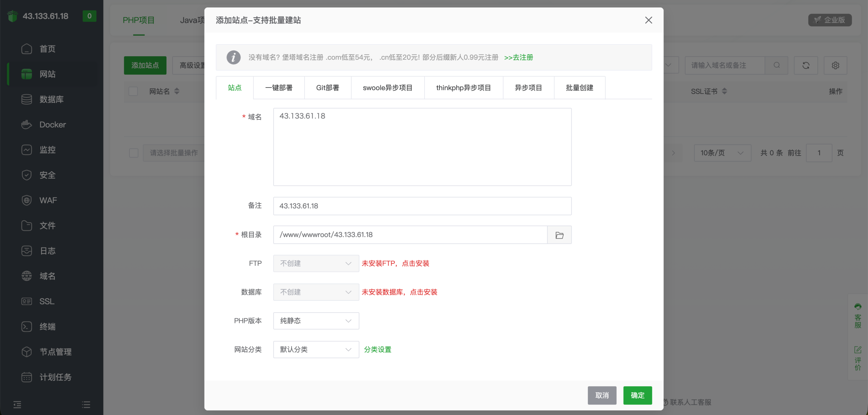Go to Terminal (终端) in sidebar
The height and width of the screenshot is (415, 868).
pos(47,327)
